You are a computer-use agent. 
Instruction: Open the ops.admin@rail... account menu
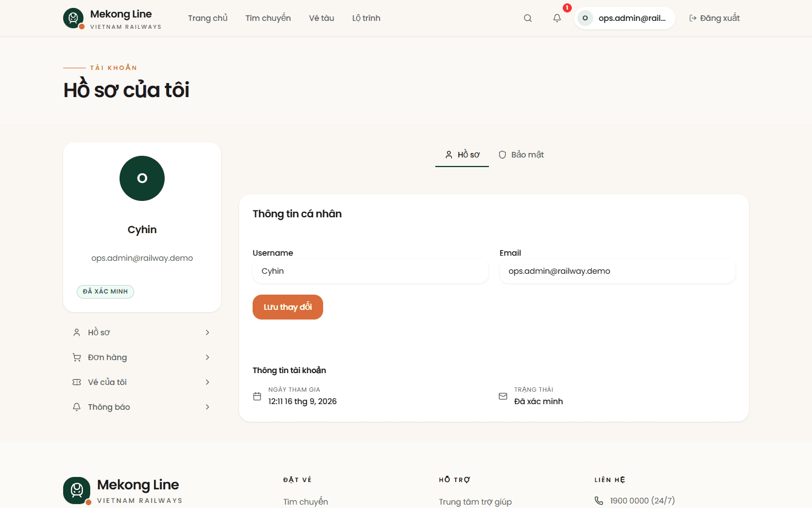(x=625, y=18)
